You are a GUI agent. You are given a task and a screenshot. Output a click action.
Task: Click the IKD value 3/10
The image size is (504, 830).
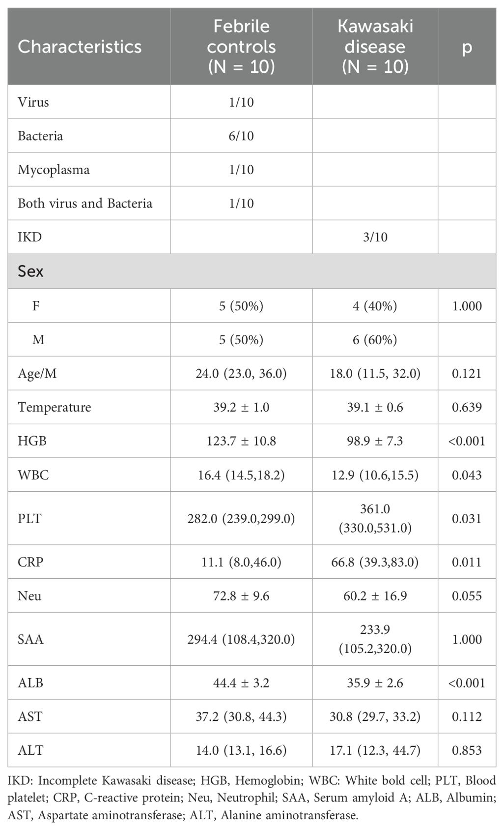375,237
